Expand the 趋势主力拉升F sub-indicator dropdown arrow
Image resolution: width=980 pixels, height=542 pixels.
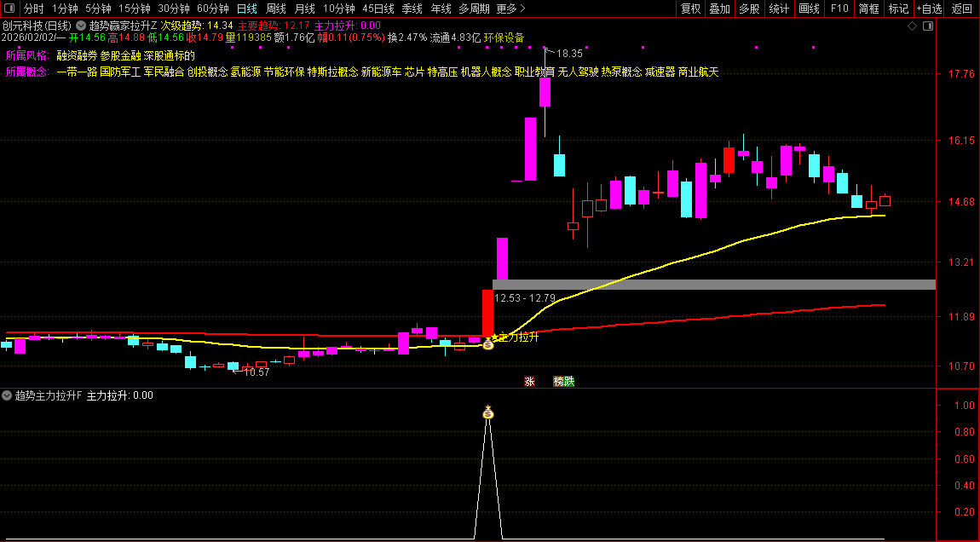click(7, 395)
